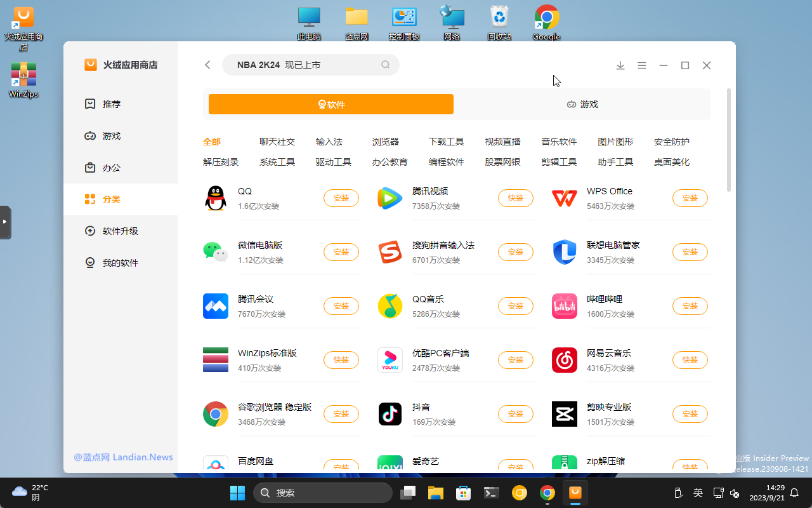Open the Control Panel (控制面板) desktop icon
812x508 pixels.
[x=404, y=24]
